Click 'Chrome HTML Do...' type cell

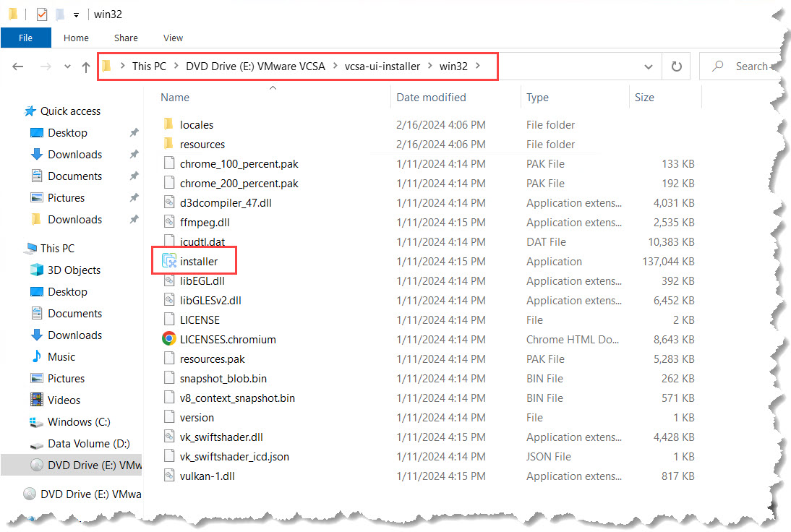(573, 340)
